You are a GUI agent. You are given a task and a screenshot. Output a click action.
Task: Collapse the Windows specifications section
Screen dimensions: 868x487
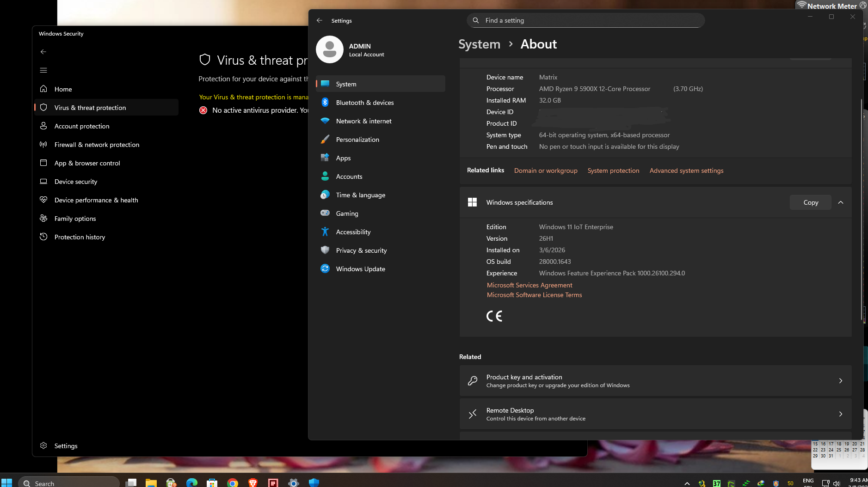tap(841, 202)
